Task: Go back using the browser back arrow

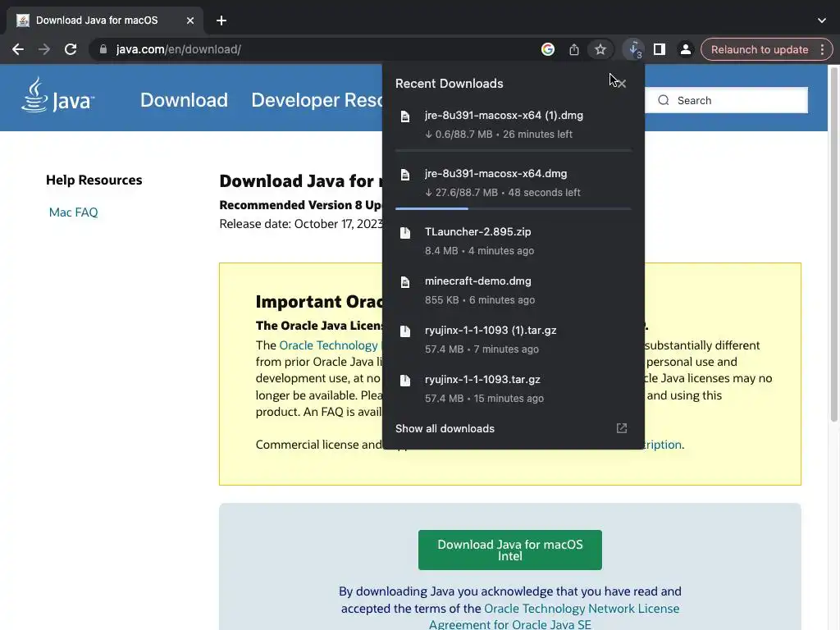Action: 18,49
